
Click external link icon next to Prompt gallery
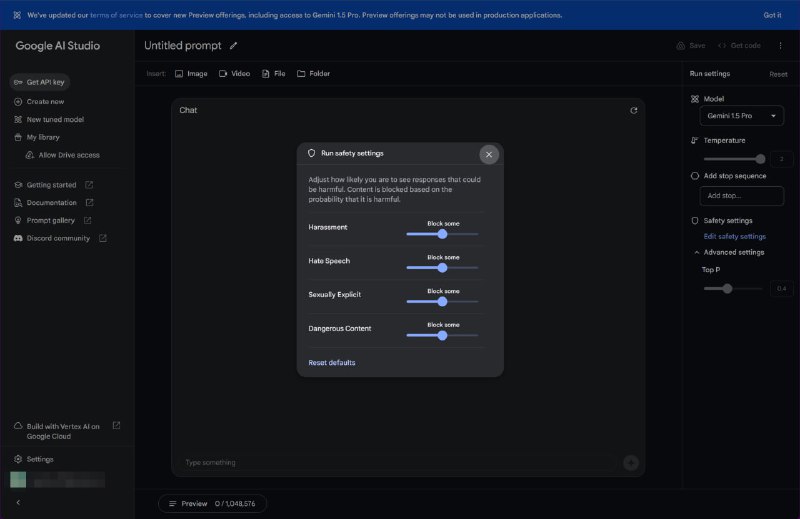coord(87,220)
